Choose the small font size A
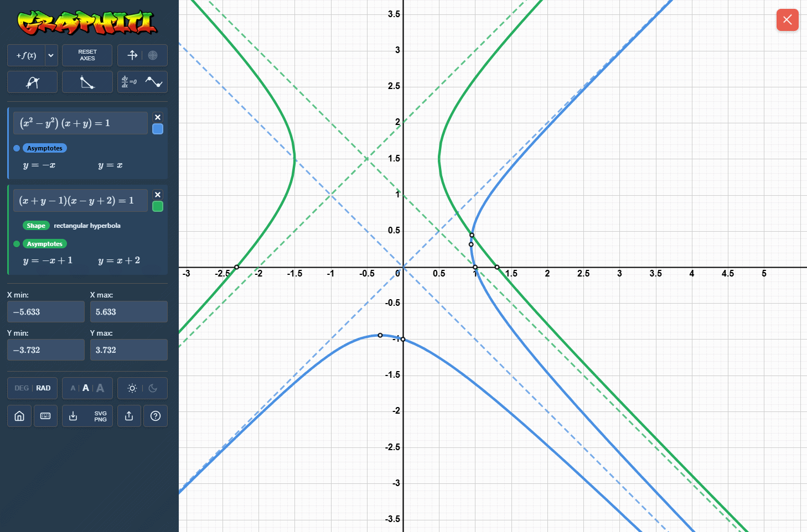The image size is (807, 532). click(x=73, y=388)
